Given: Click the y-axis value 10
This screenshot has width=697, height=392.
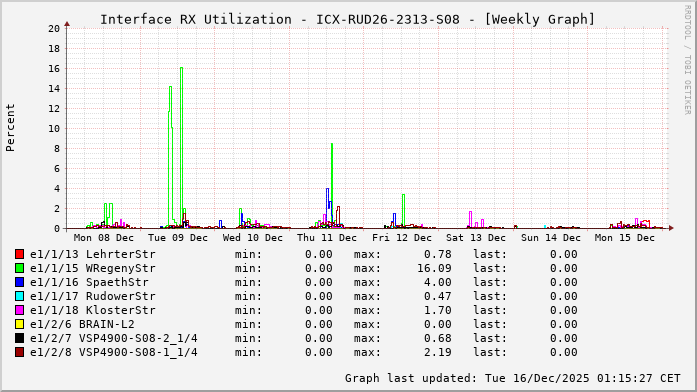Looking at the screenshot, I should 54,129.
